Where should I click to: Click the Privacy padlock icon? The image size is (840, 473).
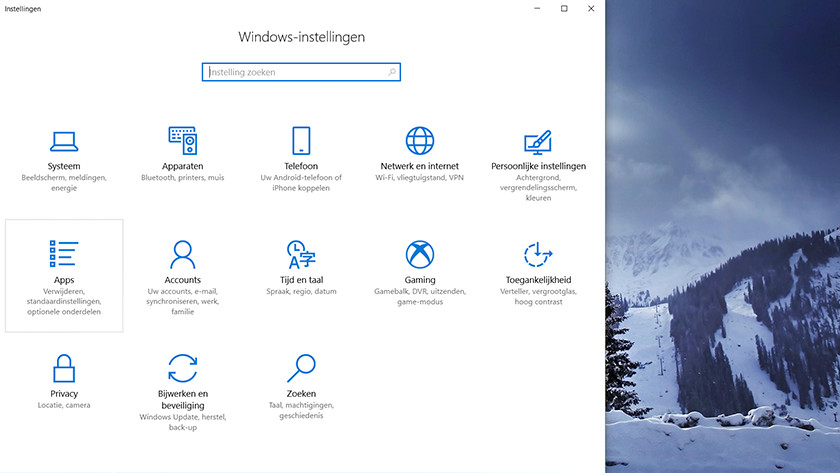64,367
